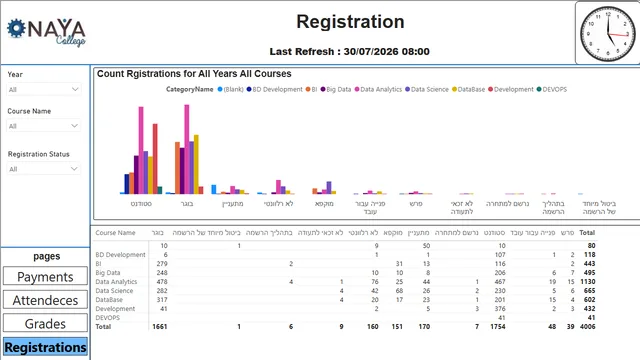Select the Data Analytics table row
The image size is (640, 360).
point(345,282)
